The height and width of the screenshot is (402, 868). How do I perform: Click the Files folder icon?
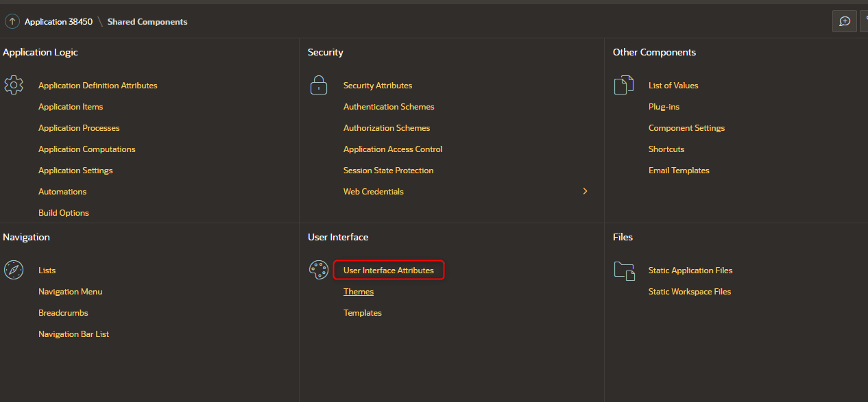click(x=624, y=271)
